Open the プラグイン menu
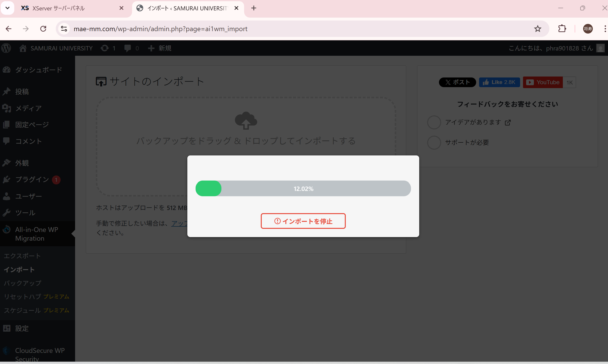The width and height of the screenshot is (608, 364). [37, 180]
